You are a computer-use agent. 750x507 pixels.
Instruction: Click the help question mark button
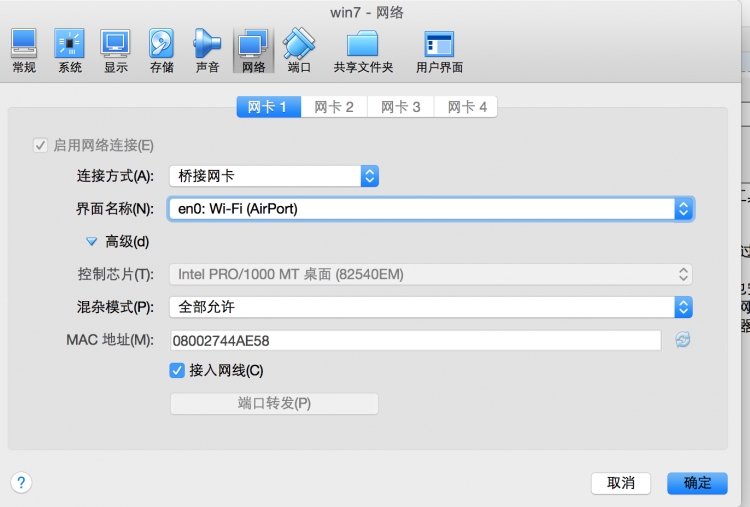click(x=21, y=482)
